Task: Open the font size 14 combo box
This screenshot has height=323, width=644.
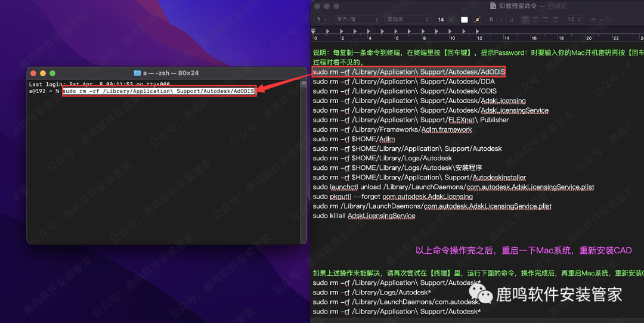Action: click(x=444, y=20)
